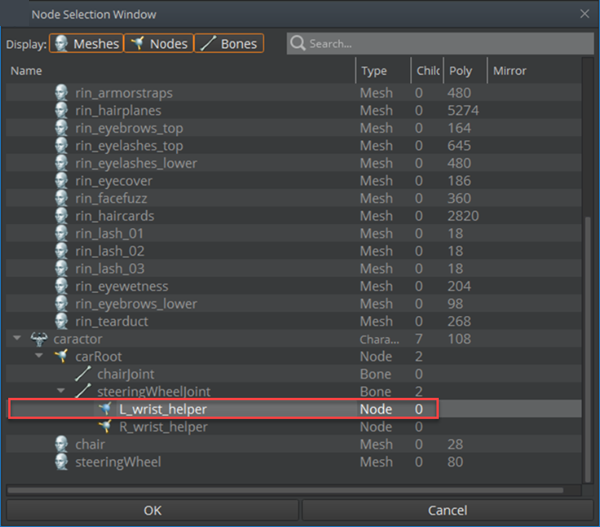Toggle the Bones display filter
This screenshot has width=600, height=527.
[x=228, y=44]
